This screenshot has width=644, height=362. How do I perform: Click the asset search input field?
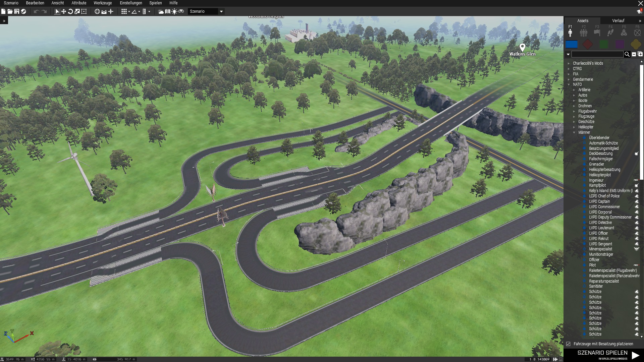[x=597, y=54]
